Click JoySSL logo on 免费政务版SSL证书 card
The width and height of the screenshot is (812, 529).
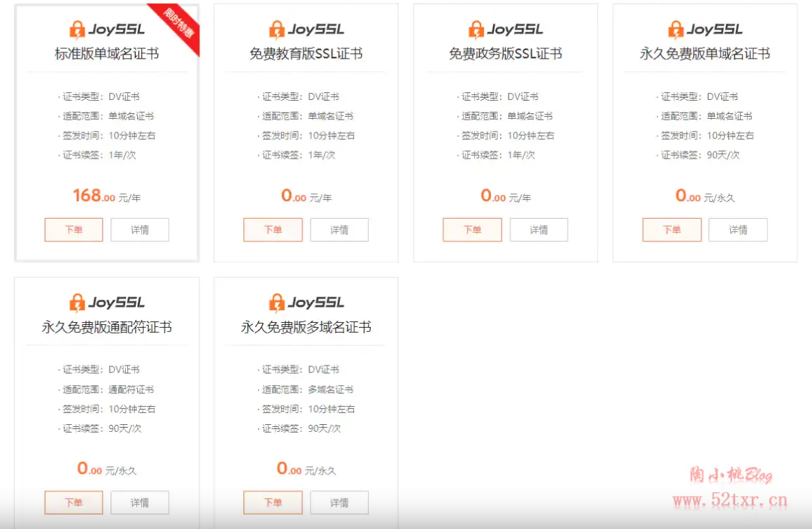coord(506,29)
